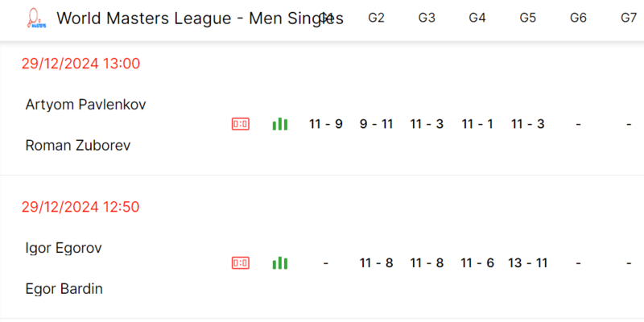Click the 29/12/2024 12:50 match date

point(80,207)
